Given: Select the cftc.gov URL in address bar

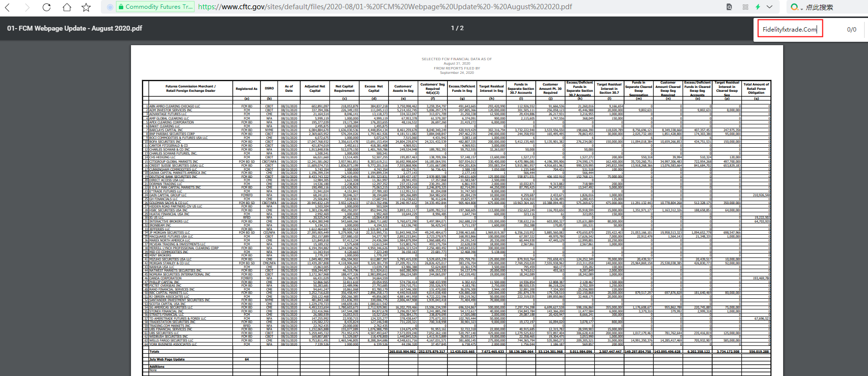Looking at the screenshot, I should tap(385, 7).
